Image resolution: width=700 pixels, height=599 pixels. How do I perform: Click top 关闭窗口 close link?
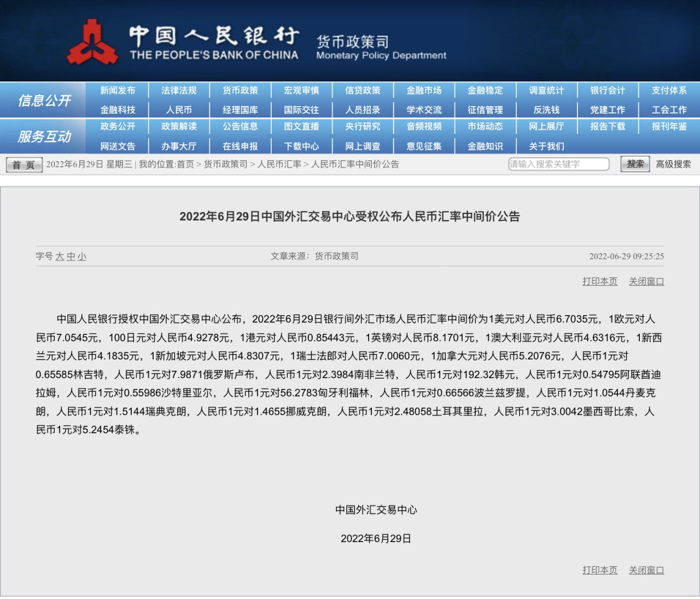(646, 281)
